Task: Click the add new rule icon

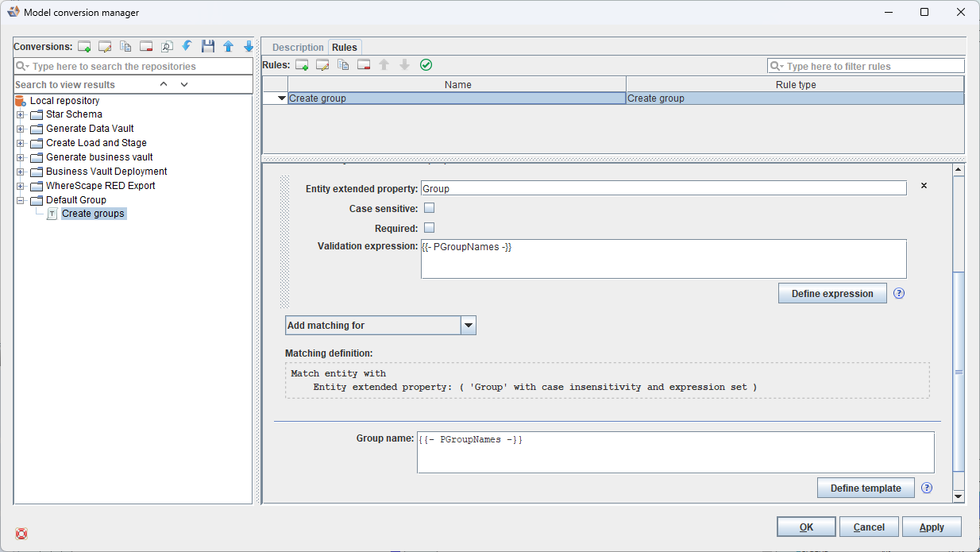Action: [x=302, y=65]
